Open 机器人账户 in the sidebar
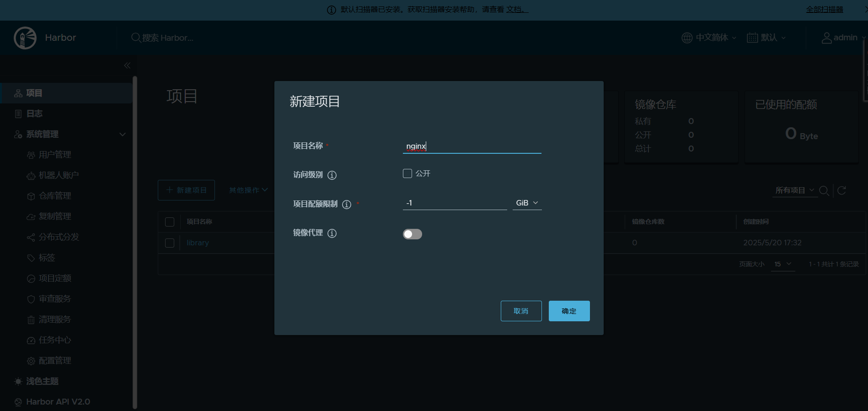The image size is (868, 411). 59,175
